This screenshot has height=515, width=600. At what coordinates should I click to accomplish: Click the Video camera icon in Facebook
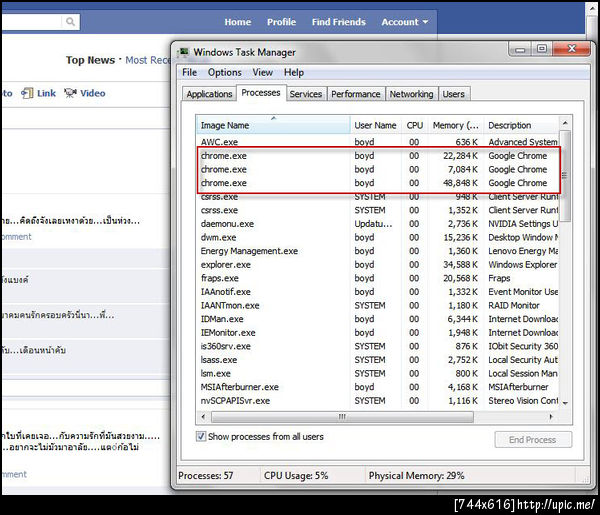pos(70,93)
